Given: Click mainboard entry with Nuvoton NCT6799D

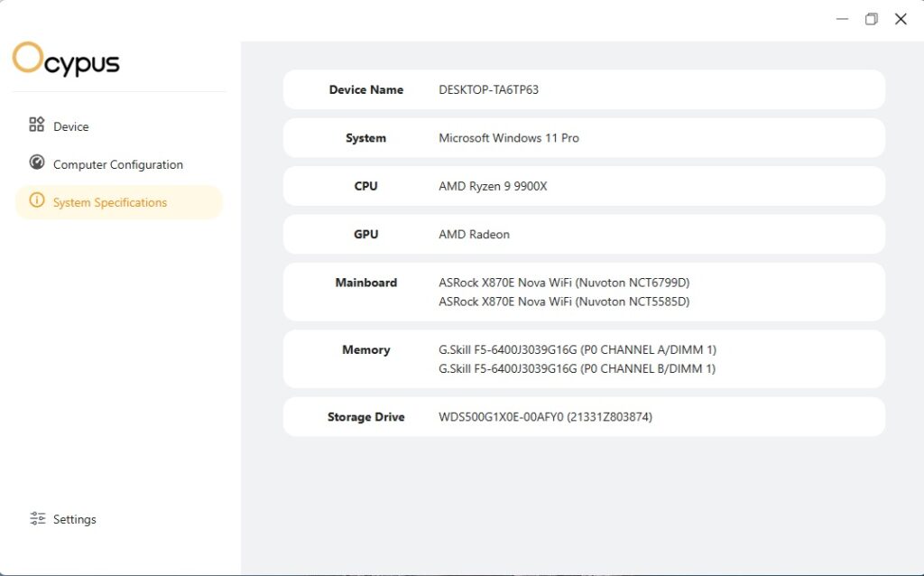Looking at the screenshot, I should pos(564,283).
